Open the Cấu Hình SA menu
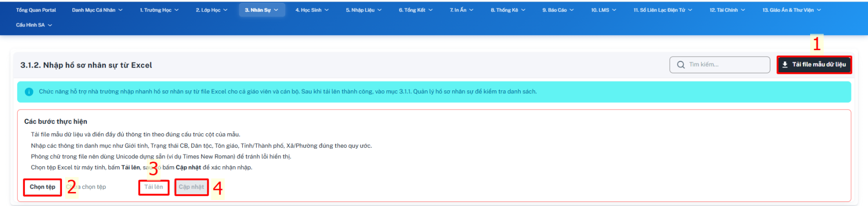Viewport: 868px width, 206px height. pos(34,25)
